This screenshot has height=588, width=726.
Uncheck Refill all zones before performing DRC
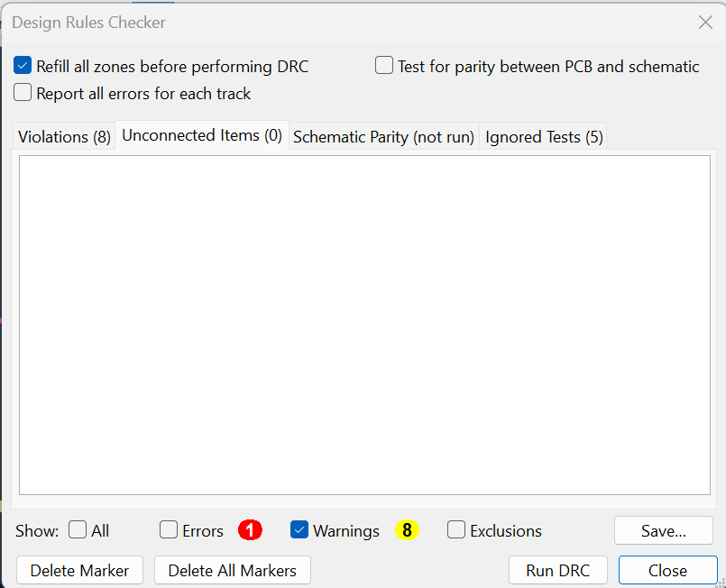[x=23, y=66]
